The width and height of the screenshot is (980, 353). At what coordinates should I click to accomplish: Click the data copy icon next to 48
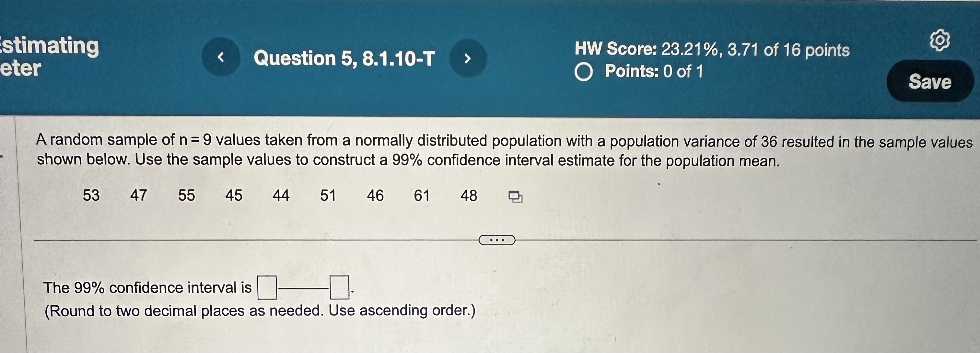pyautogui.click(x=516, y=196)
